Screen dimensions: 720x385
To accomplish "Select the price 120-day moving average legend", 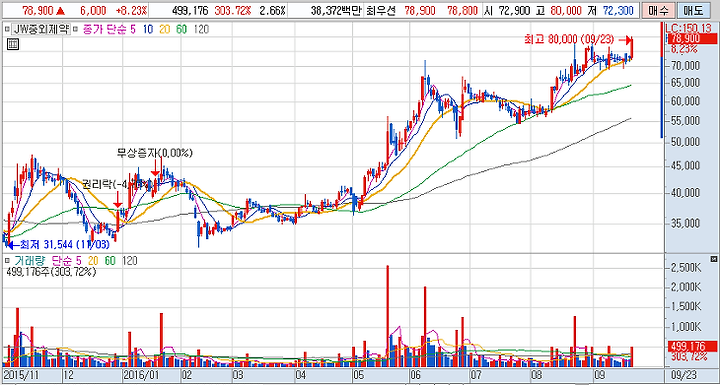I will point(202,30).
